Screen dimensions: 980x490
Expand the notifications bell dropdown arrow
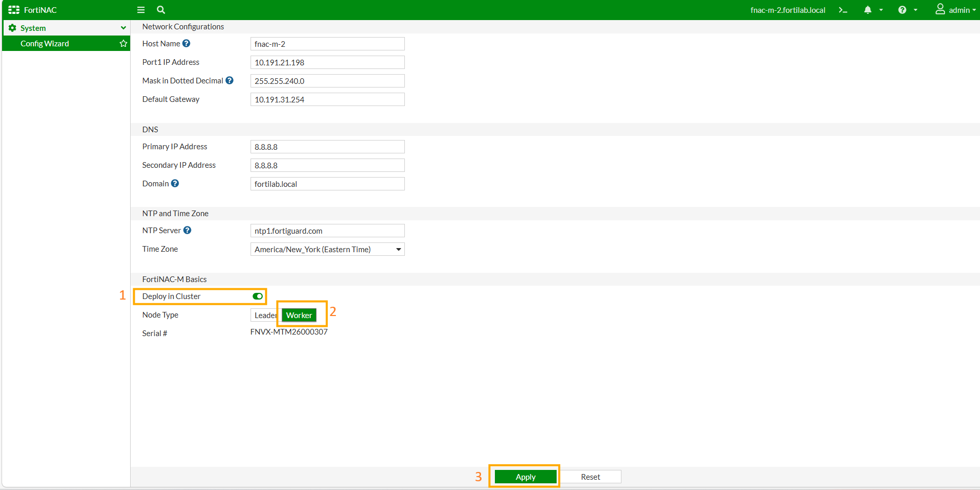881,10
